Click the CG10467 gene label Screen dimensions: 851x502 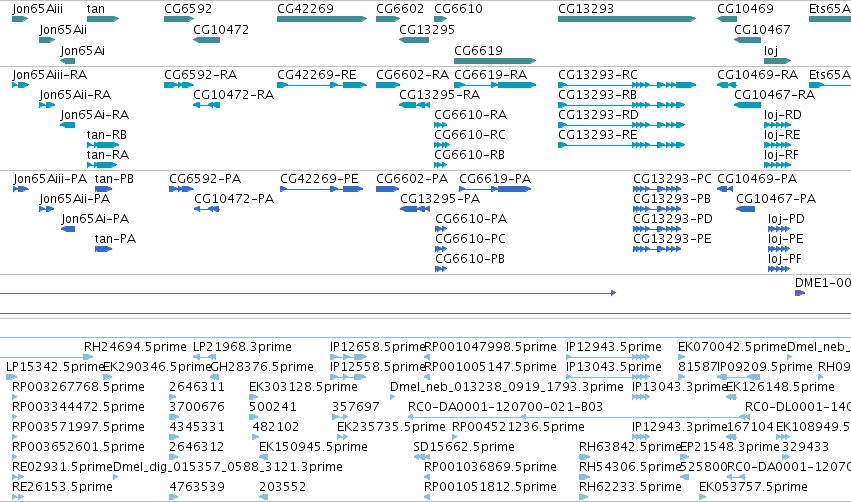click(x=762, y=30)
